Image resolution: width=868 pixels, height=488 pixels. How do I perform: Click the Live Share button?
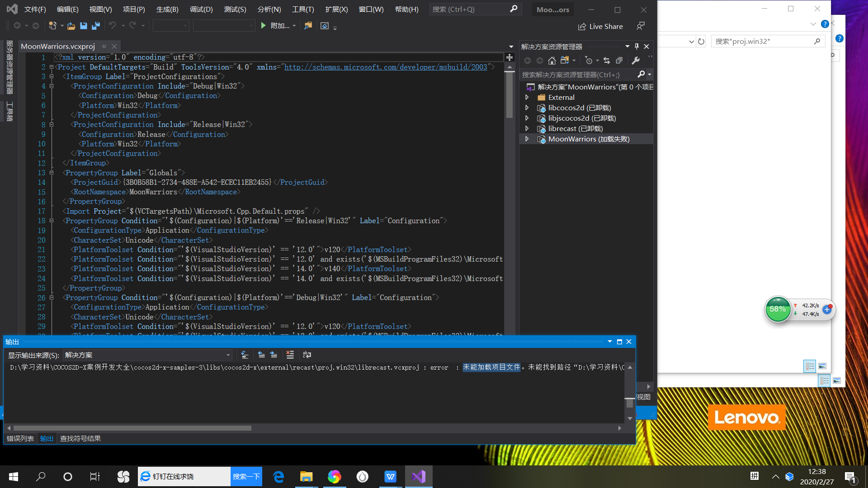(600, 26)
